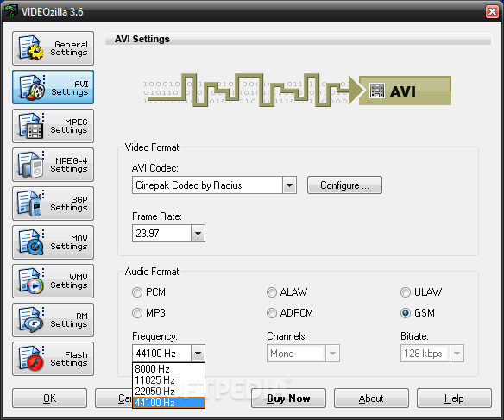504x420 pixels.
Task: Choose 11025 Hz from frequency list
Action: pos(169,380)
